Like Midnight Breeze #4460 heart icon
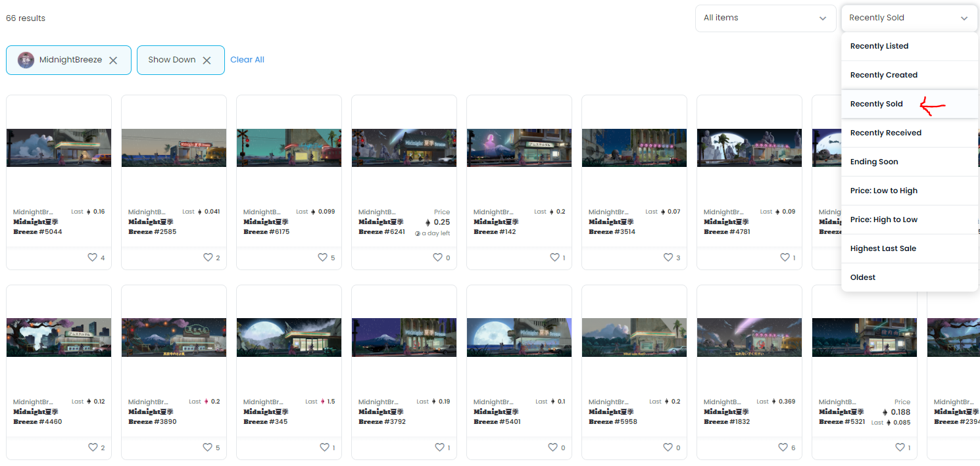The width and height of the screenshot is (980, 466). click(92, 448)
